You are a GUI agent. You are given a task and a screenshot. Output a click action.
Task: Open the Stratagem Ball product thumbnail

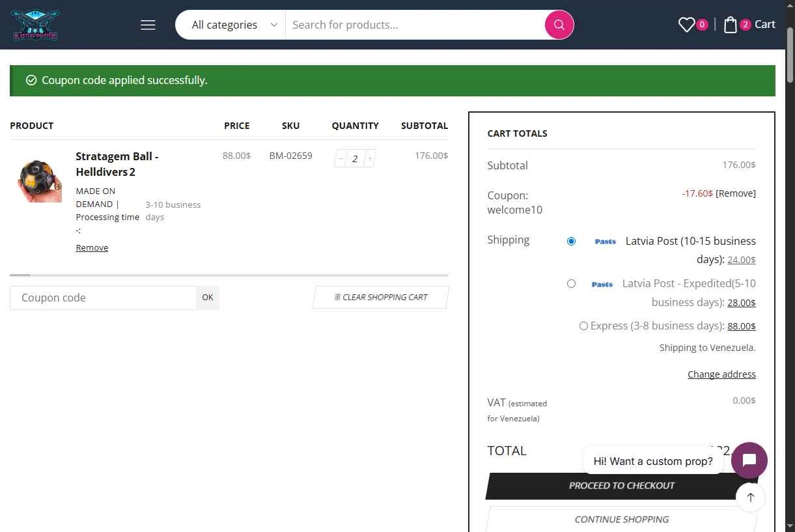pyautogui.click(x=40, y=180)
